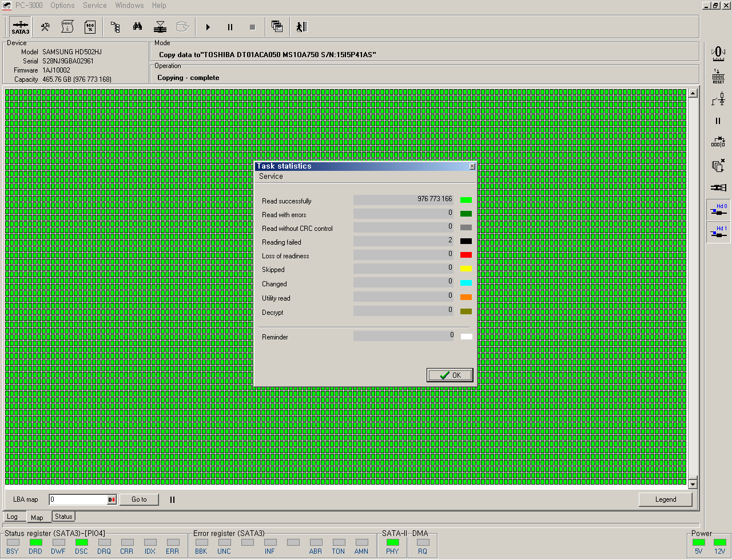732x560 pixels.
Task: Click the DSC status indicator
Action: 81,542
